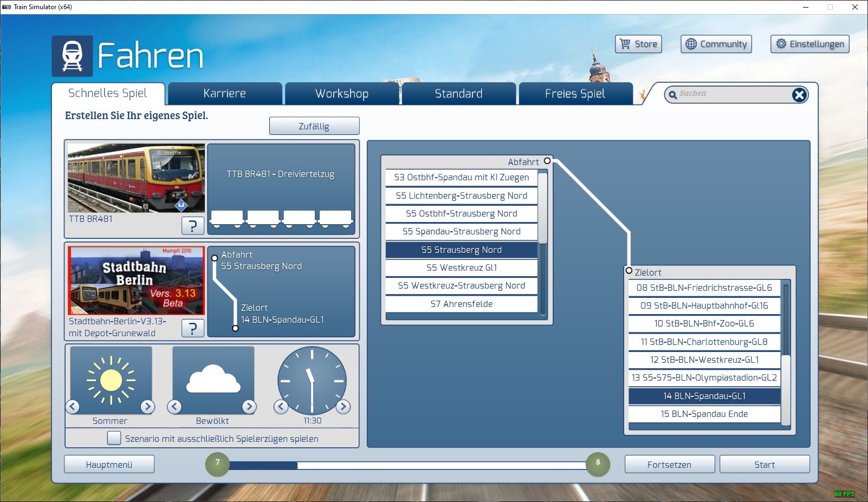Select the Stadtbahn Berlin route thumbnail
This screenshot has width=868, height=502.
point(136,281)
